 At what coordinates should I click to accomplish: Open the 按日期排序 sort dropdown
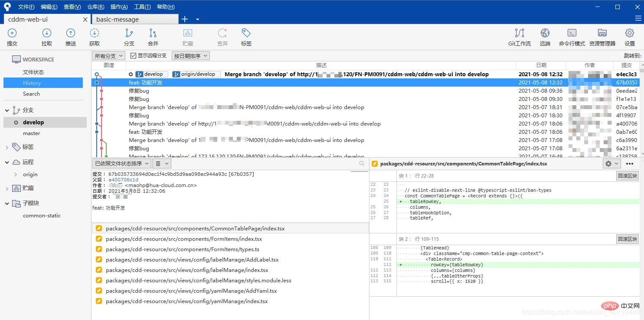pyautogui.click(x=191, y=56)
